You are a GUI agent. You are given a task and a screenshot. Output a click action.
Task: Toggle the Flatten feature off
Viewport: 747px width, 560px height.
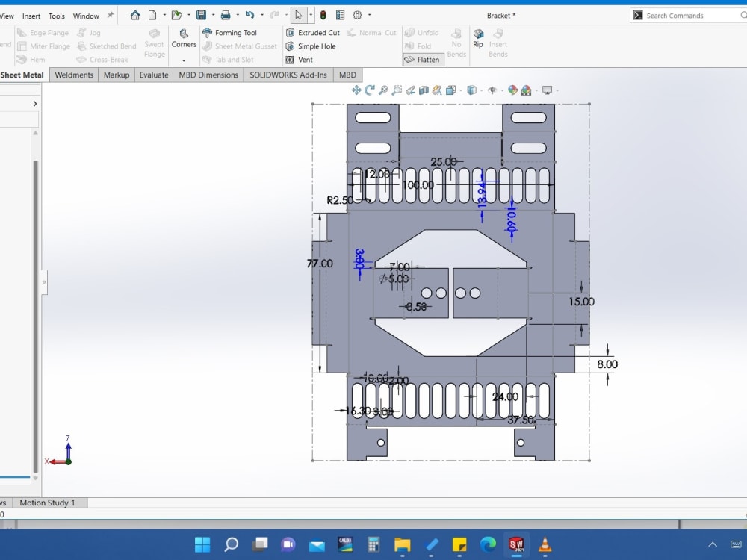pos(423,60)
